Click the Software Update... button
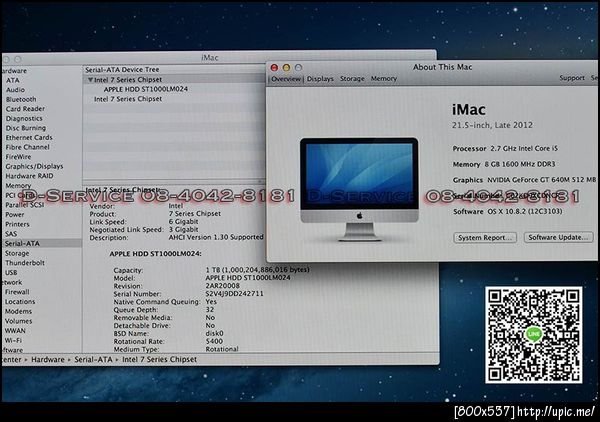The width and height of the screenshot is (600, 422). (558, 237)
